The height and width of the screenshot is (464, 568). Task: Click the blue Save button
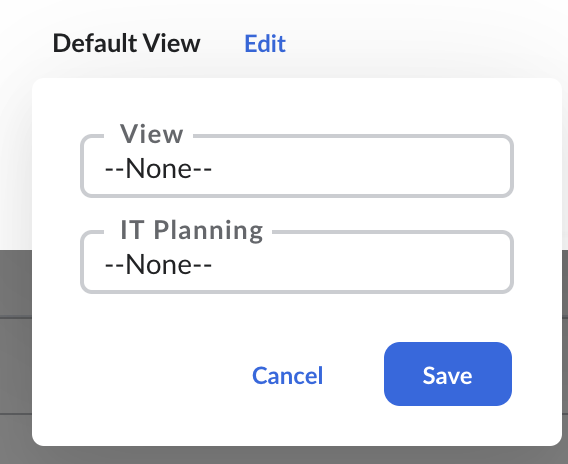tap(448, 374)
